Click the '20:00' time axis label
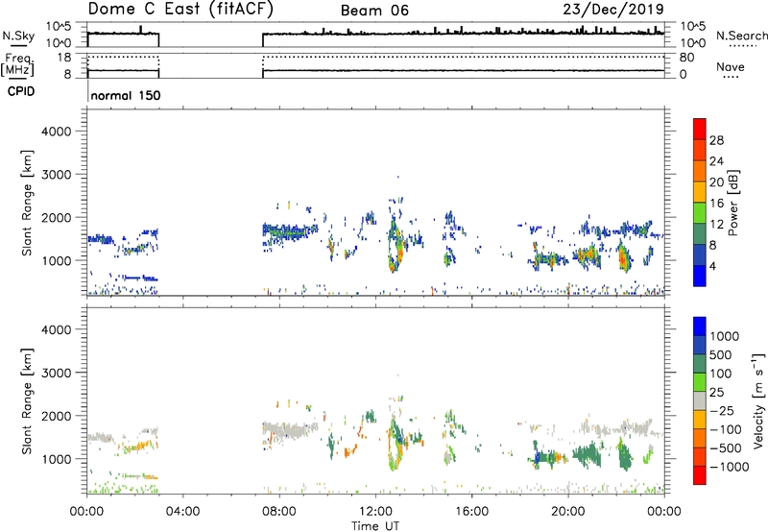Viewport: 768px width, 532px height. pos(567,512)
